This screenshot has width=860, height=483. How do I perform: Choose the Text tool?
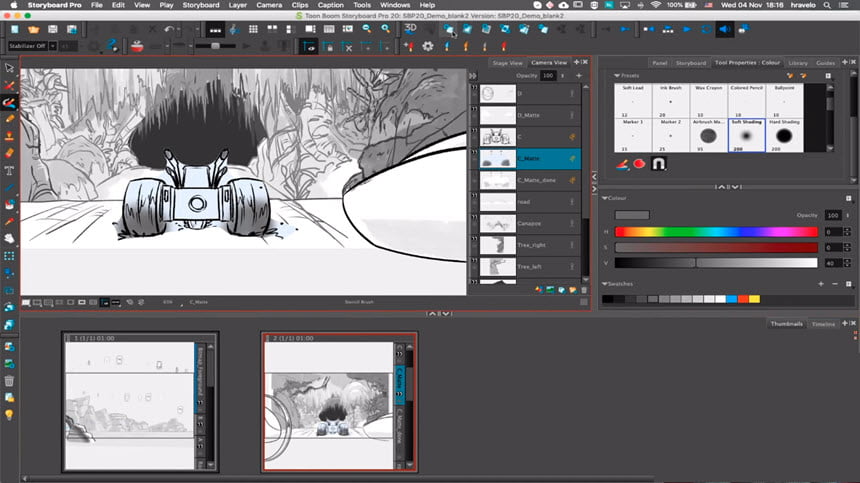coord(9,171)
